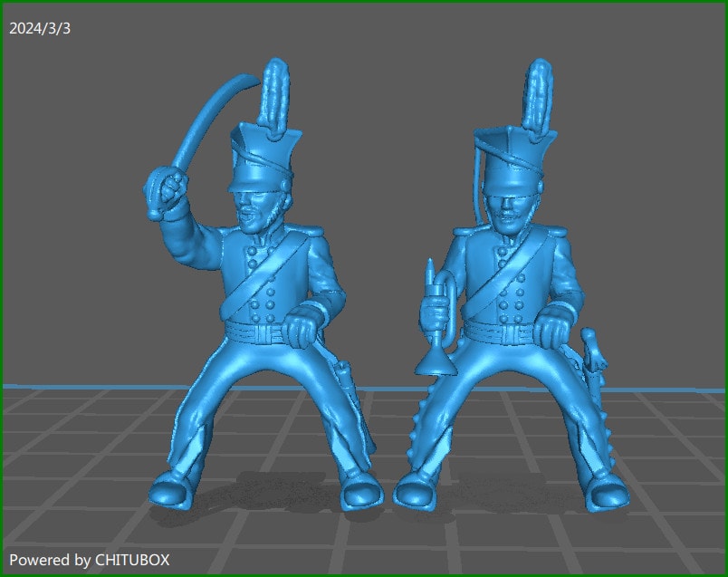Click the left soldier's raised fist
Viewport: 728px width, 577px height.
click(168, 191)
